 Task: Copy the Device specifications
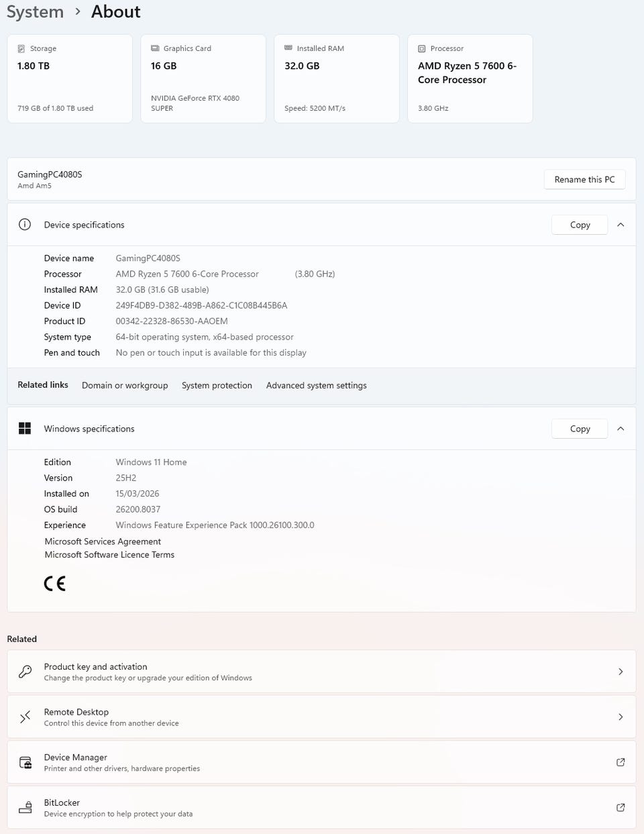(x=580, y=225)
